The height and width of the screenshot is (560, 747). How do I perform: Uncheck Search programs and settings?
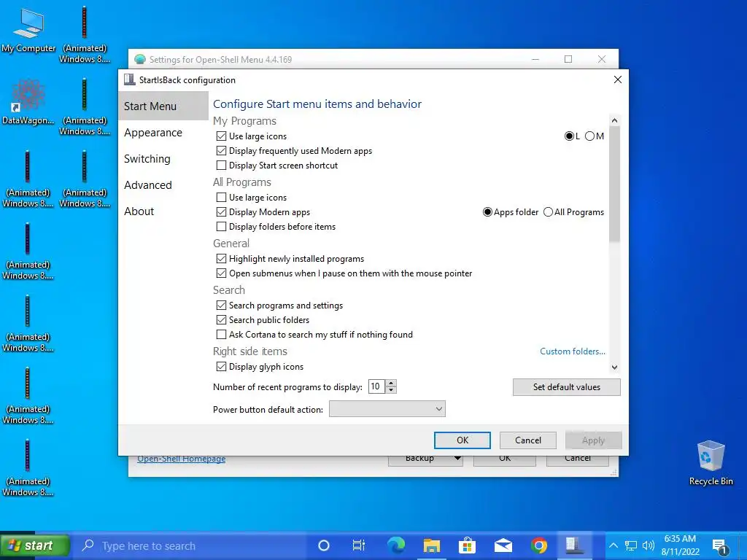click(221, 306)
